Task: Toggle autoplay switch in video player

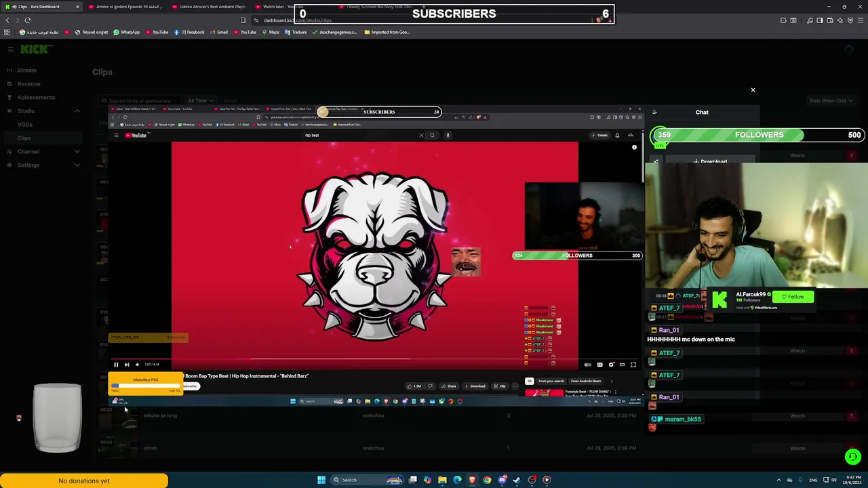Action: [x=588, y=365]
